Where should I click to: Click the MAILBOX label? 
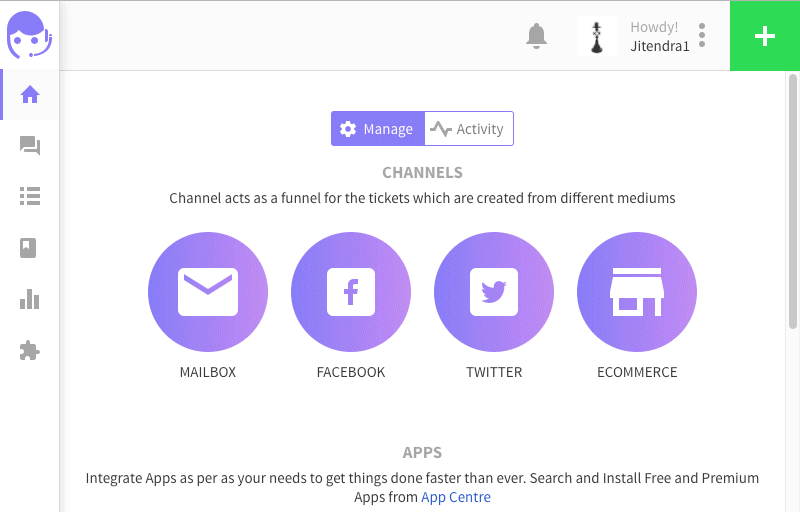click(x=208, y=372)
